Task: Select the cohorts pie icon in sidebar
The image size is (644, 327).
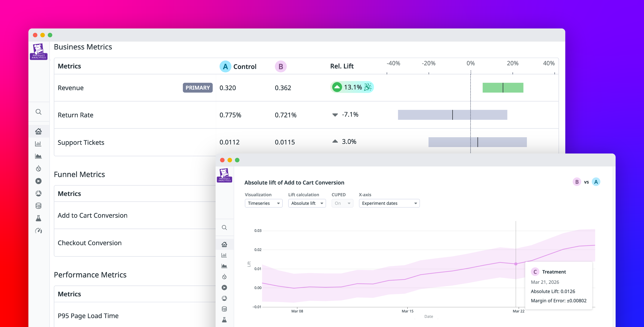Action: click(39, 193)
